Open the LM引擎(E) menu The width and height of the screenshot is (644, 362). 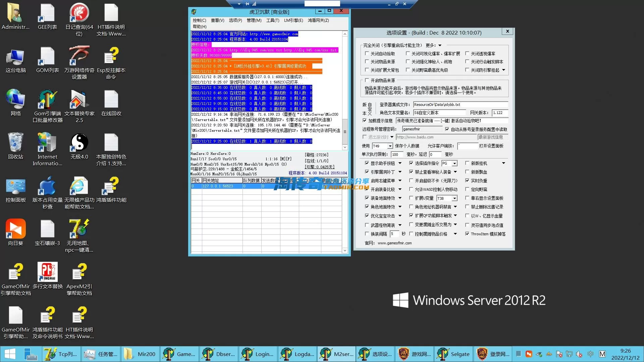[x=293, y=20]
